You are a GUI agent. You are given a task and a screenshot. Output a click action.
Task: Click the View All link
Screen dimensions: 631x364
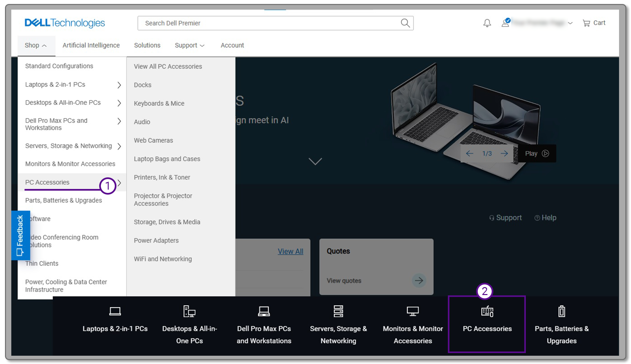pyautogui.click(x=291, y=251)
